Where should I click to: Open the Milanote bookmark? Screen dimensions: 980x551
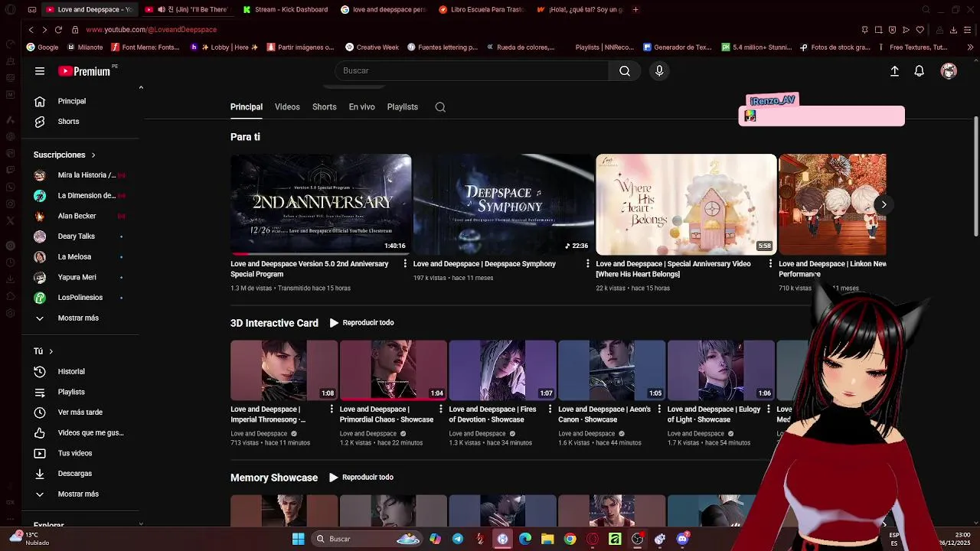click(84, 47)
